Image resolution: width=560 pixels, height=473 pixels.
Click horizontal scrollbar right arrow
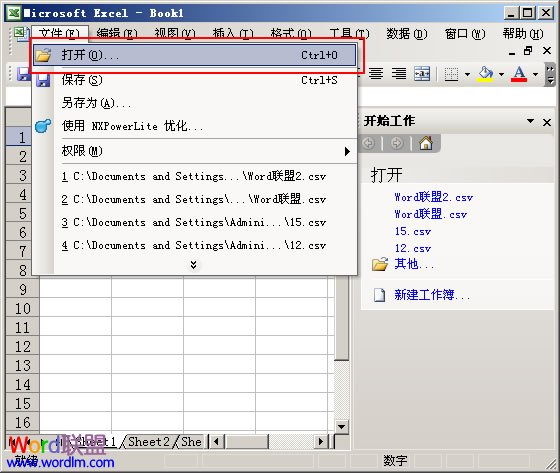click(x=320, y=442)
